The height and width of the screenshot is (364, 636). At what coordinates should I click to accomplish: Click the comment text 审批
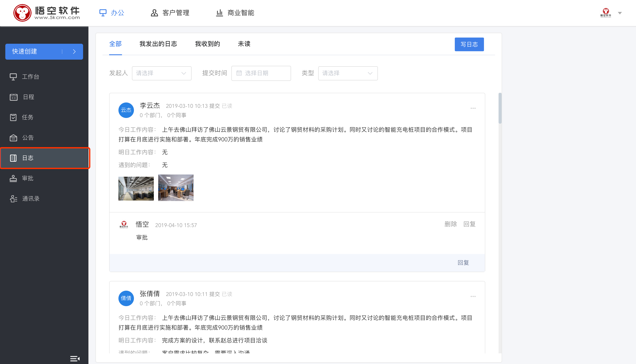(x=142, y=237)
